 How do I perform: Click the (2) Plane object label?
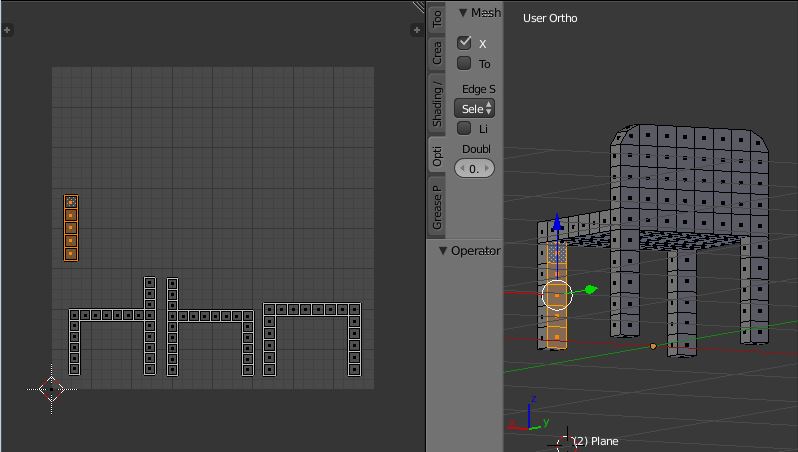point(596,441)
